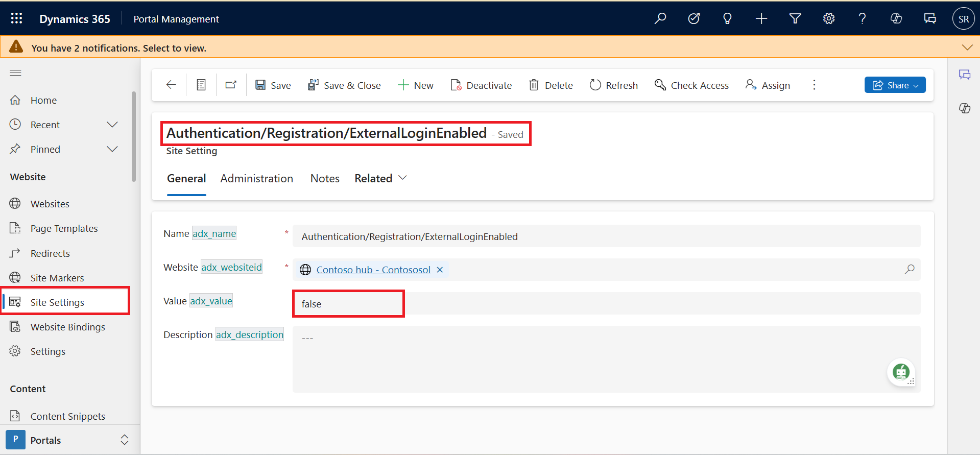The width and height of the screenshot is (980, 455).
Task: Click the search magnifier in top bar
Action: click(660, 19)
